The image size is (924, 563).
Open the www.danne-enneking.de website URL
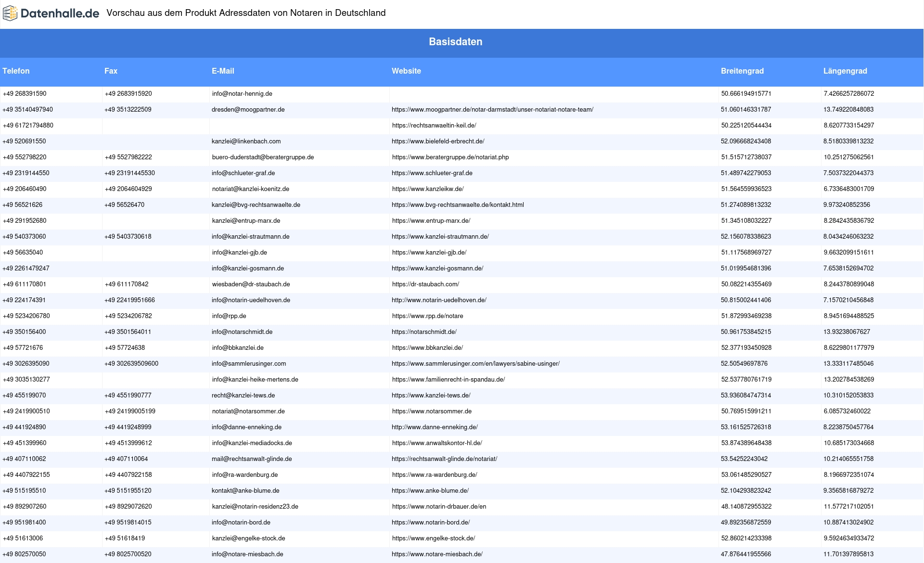[x=435, y=427]
